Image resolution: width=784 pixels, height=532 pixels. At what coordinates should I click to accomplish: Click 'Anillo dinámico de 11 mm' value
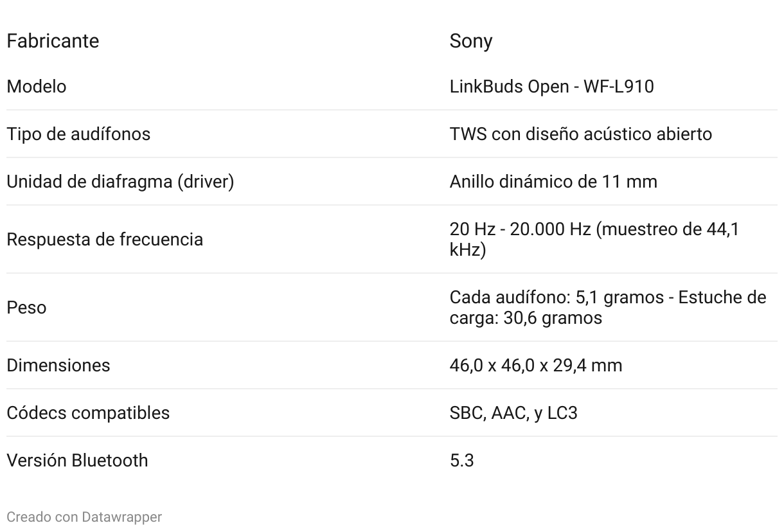click(x=553, y=182)
